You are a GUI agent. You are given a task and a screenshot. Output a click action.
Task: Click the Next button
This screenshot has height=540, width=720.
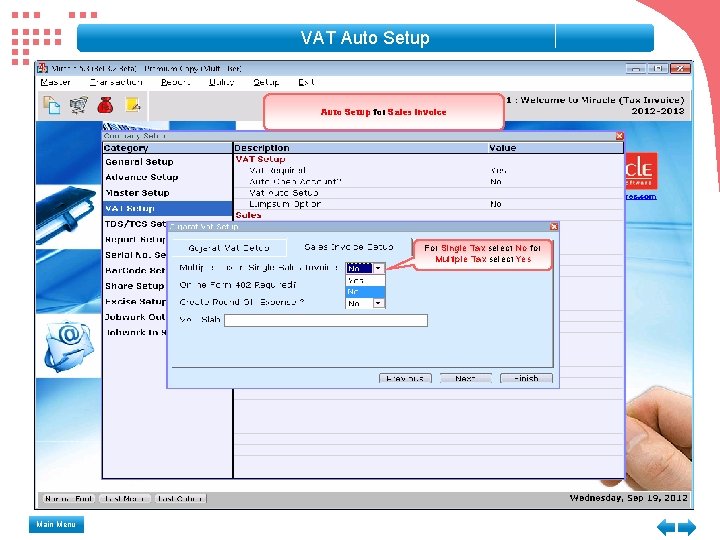tap(465, 378)
